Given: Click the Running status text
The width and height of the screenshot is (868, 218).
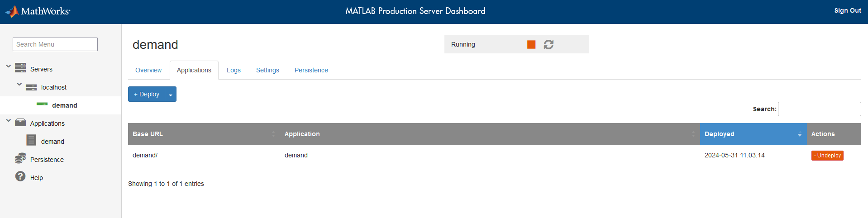Looking at the screenshot, I should coord(463,44).
